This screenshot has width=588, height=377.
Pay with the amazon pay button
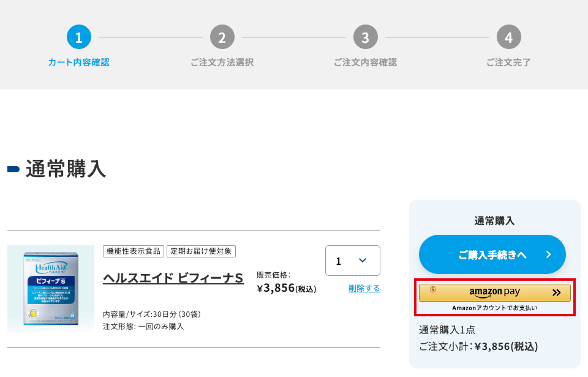[x=495, y=292]
